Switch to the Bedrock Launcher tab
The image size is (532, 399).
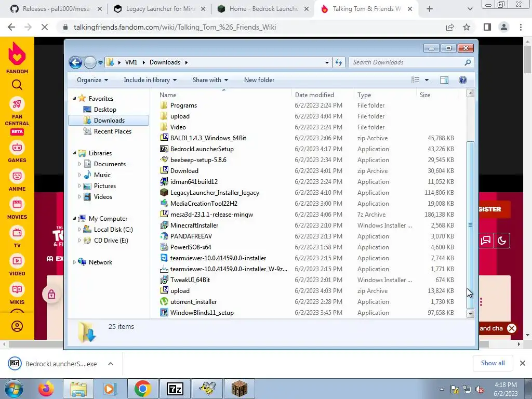tap(263, 9)
